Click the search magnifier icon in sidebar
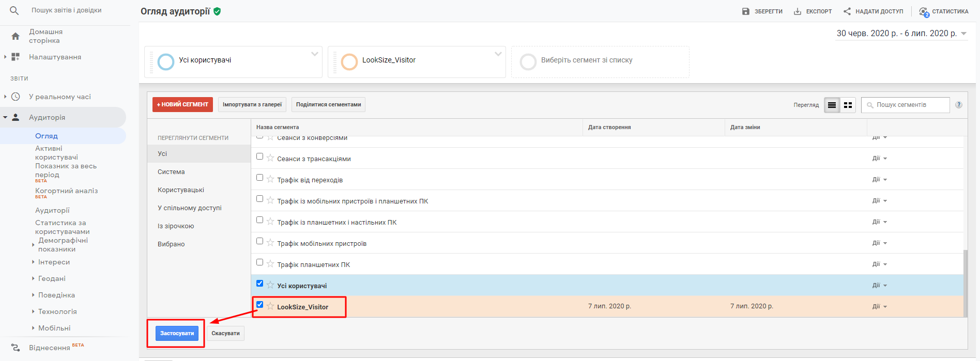The width and height of the screenshot is (980, 361). (14, 10)
